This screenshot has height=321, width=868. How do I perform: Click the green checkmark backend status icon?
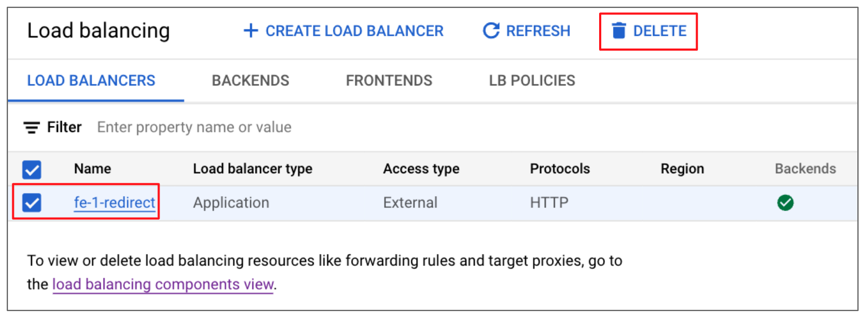[x=785, y=203]
